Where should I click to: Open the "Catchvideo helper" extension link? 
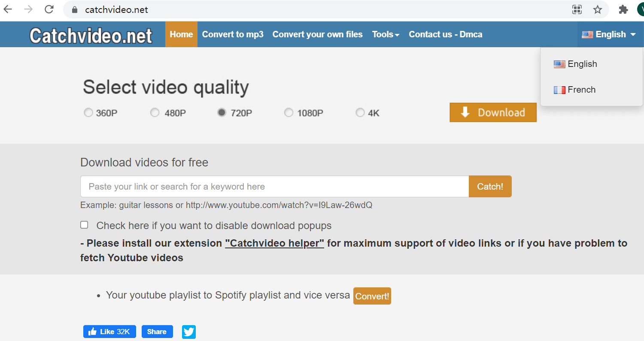(x=274, y=243)
